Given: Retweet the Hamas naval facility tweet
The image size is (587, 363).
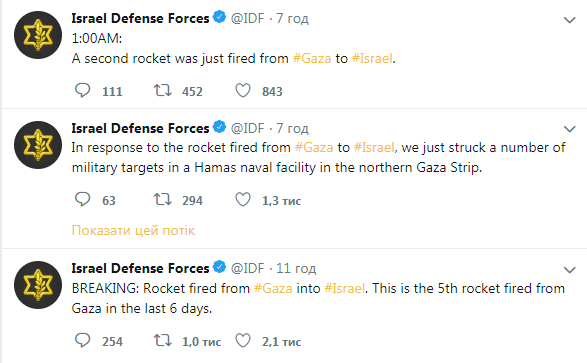Looking at the screenshot, I should (162, 200).
